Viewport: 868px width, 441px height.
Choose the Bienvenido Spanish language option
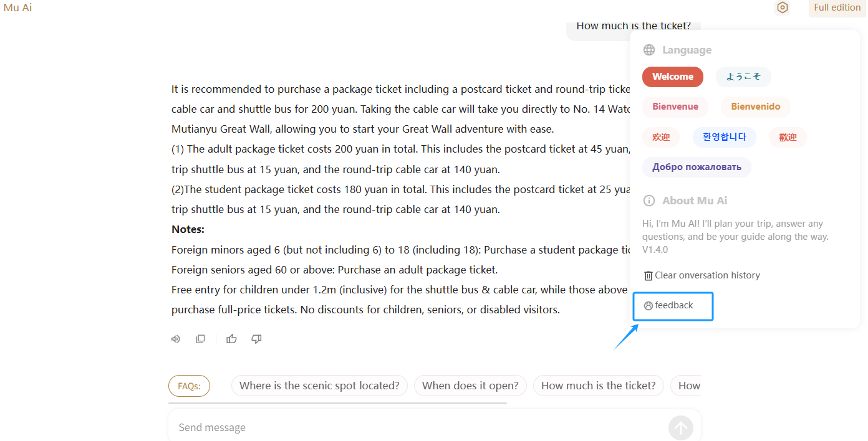pos(756,107)
